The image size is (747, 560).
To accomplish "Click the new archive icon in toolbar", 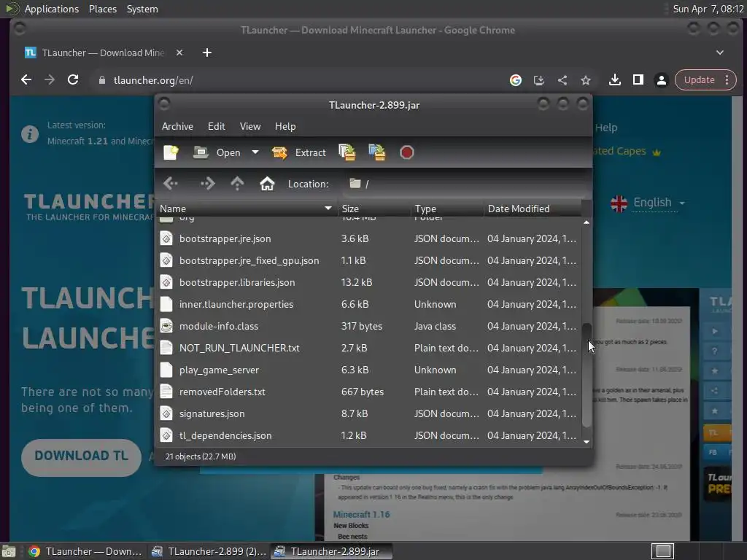I will coord(171,152).
